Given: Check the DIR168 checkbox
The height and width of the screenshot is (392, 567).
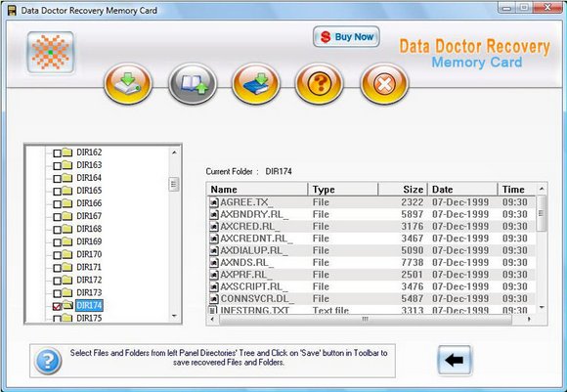Looking at the screenshot, I should pyautogui.click(x=57, y=230).
